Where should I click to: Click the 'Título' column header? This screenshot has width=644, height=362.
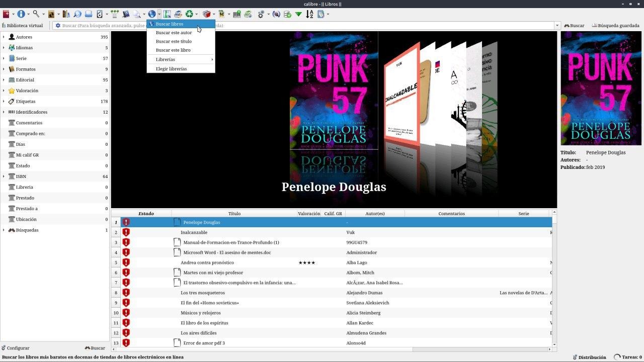click(234, 214)
